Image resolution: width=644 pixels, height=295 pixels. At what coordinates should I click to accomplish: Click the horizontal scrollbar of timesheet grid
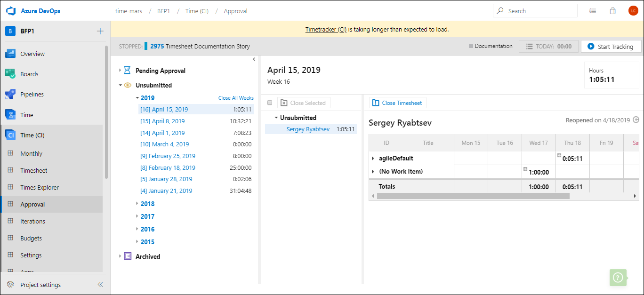(473, 196)
